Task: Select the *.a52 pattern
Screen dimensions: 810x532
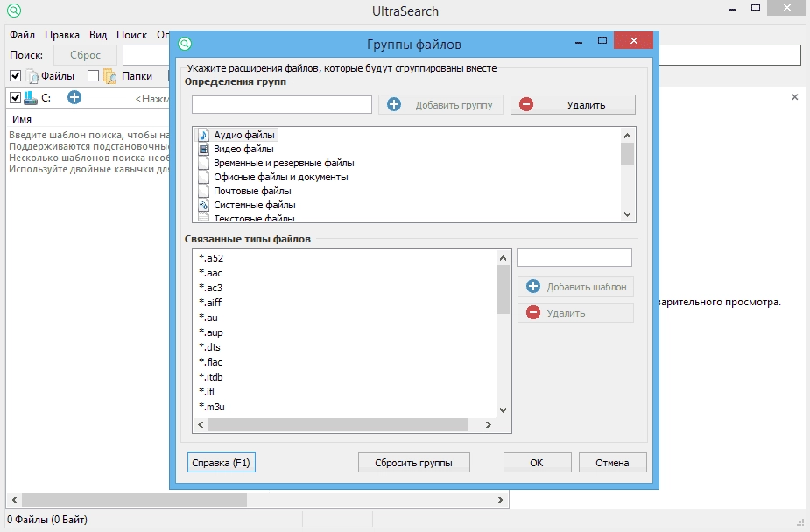Action: 211,258
